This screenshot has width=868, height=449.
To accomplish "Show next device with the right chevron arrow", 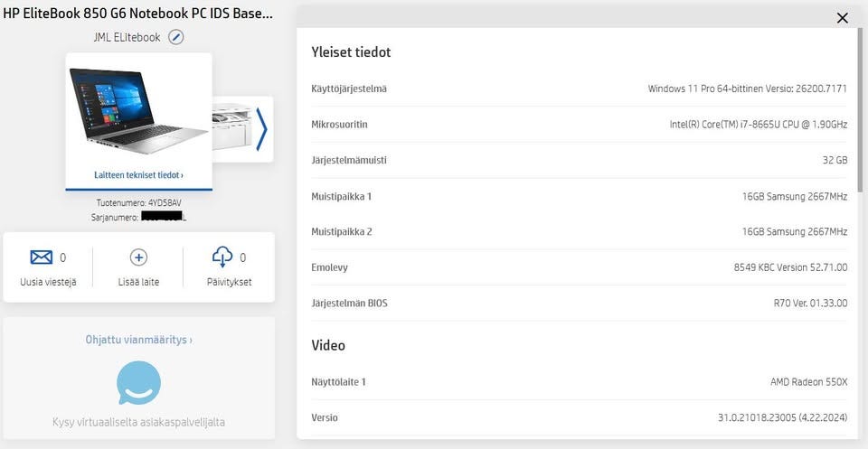I will click(x=261, y=129).
